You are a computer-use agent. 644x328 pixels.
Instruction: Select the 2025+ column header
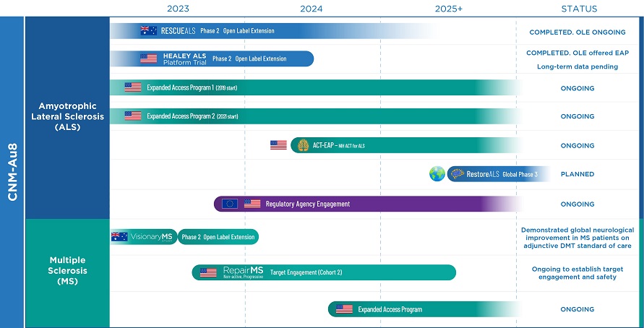(449, 9)
